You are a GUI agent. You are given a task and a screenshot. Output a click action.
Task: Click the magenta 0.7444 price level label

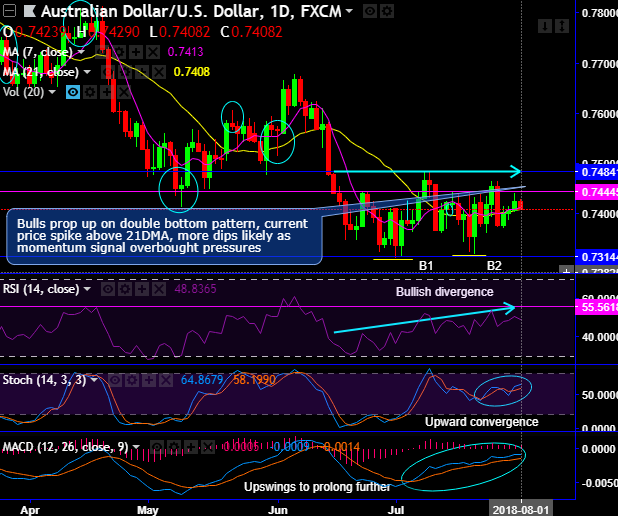click(x=597, y=192)
